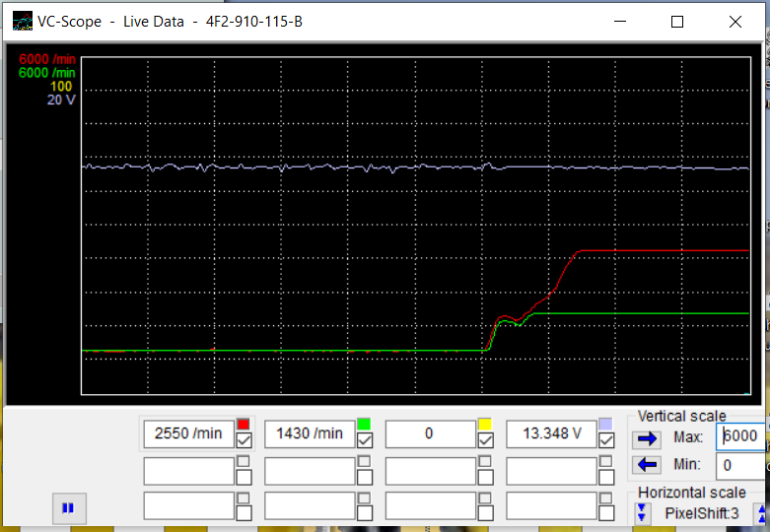Click the red channel color swatch
Image resolution: width=770 pixels, height=532 pixels.
[243, 424]
